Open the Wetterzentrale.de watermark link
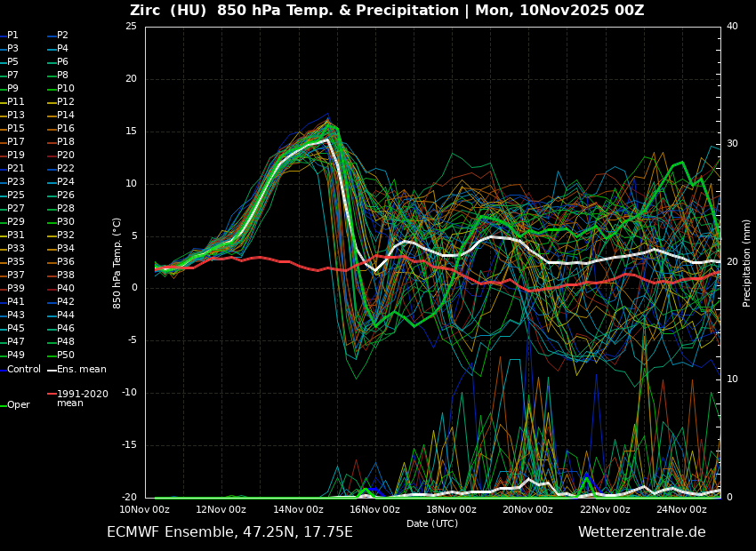The width and height of the screenshot is (756, 551). tap(641, 532)
